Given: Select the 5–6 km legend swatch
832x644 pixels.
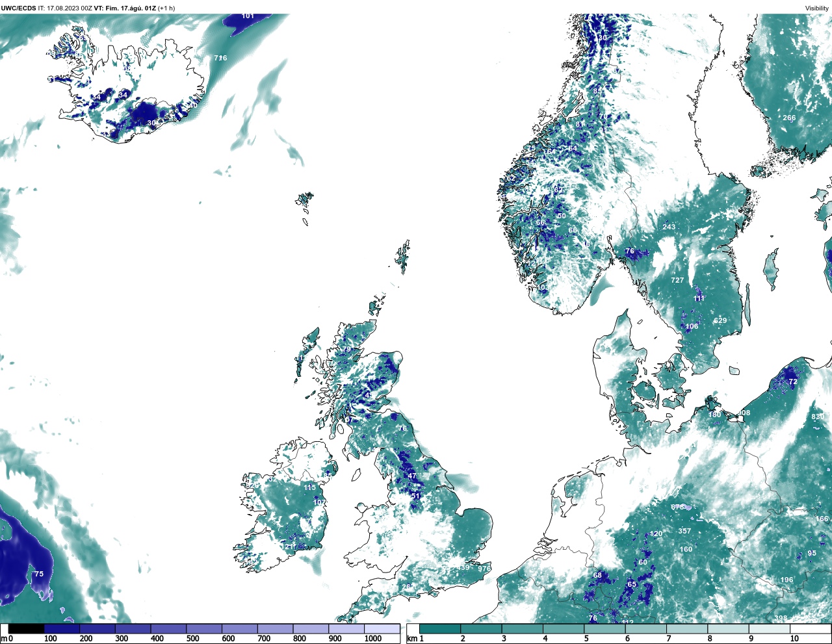Looking at the screenshot, I should [604, 628].
